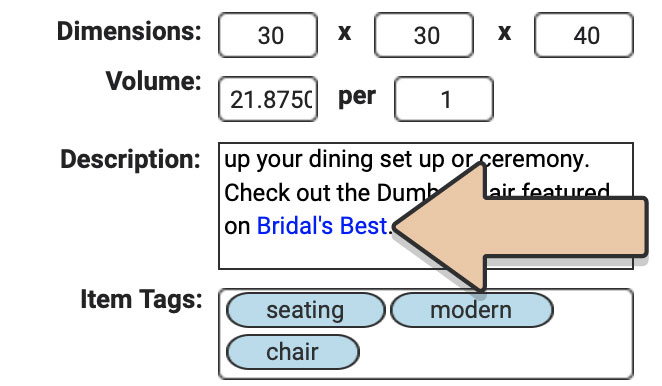
Task: Click empty space in Item Tags box
Action: point(494,353)
